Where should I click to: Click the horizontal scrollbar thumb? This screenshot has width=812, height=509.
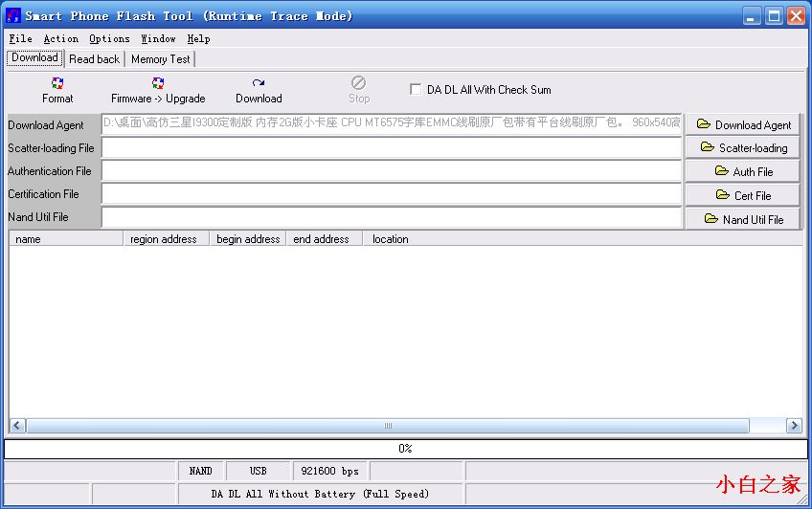(x=388, y=426)
